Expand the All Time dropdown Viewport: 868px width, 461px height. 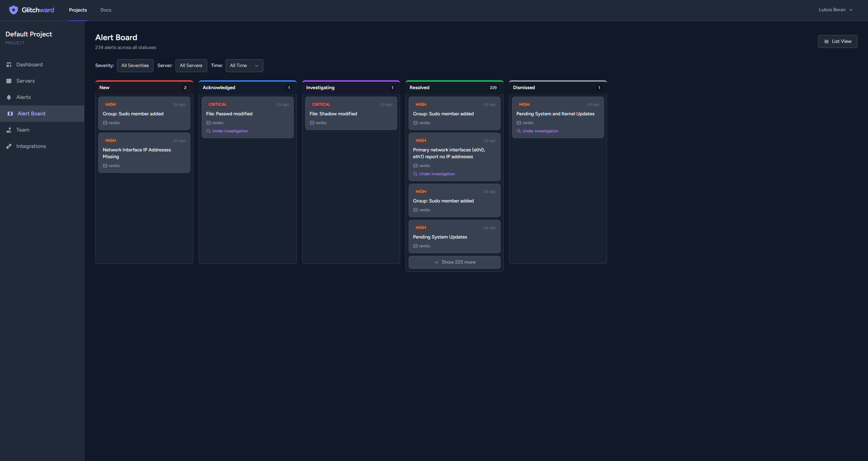click(244, 66)
